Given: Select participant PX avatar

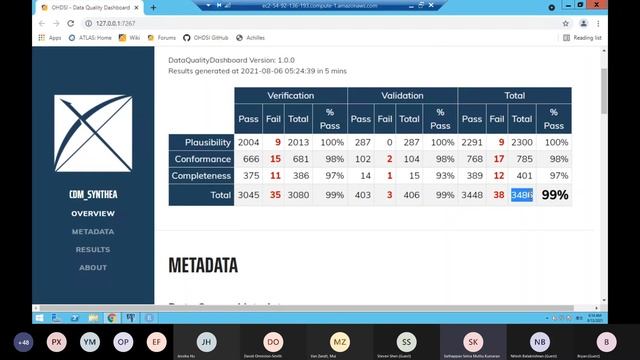Looking at the screenshot, I should click(x=56, y=342).
